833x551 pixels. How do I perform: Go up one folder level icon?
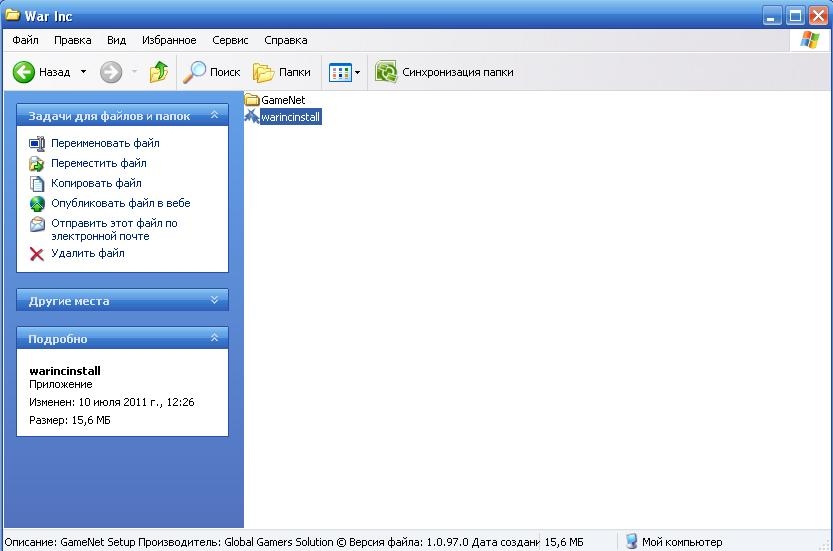click(x=158, y=72)
